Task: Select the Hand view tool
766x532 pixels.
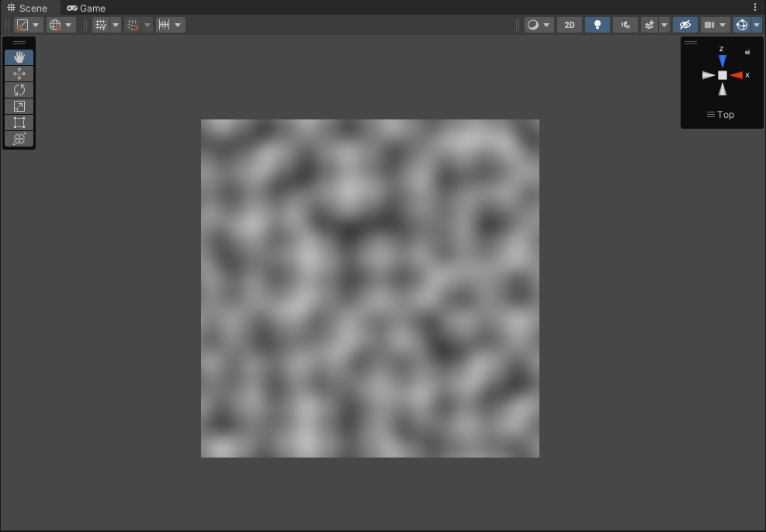Action: click(x=19, y=57)
